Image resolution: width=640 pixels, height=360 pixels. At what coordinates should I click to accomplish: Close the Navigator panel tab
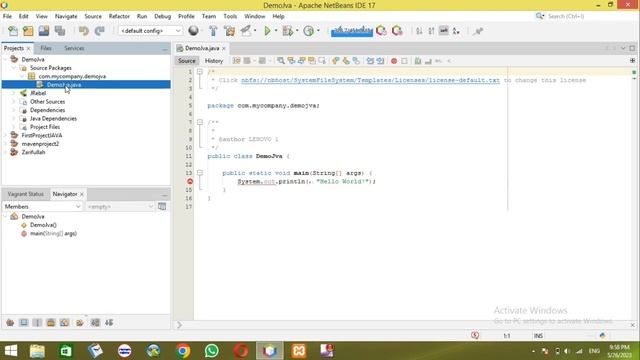click(x=82, y=194)
